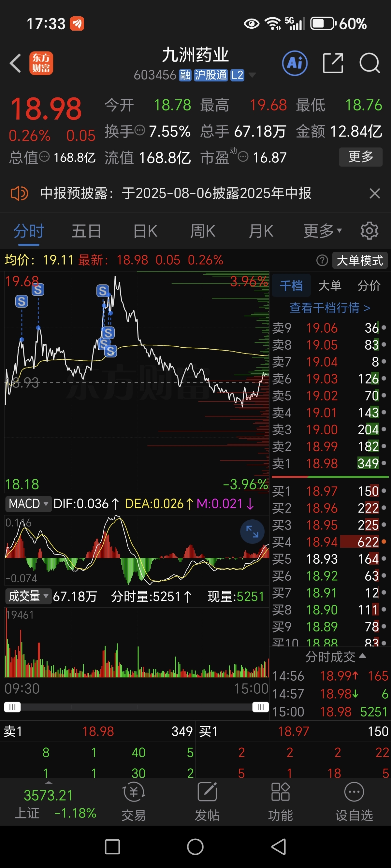Tap the share export icon

333,63
